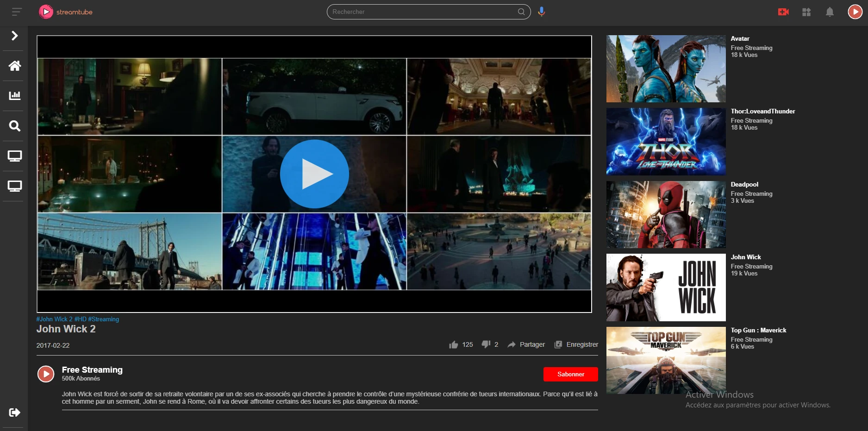This screenshot has width=868, height=431.
Task: Click the Enregistrer label
Action: [582, 344]
